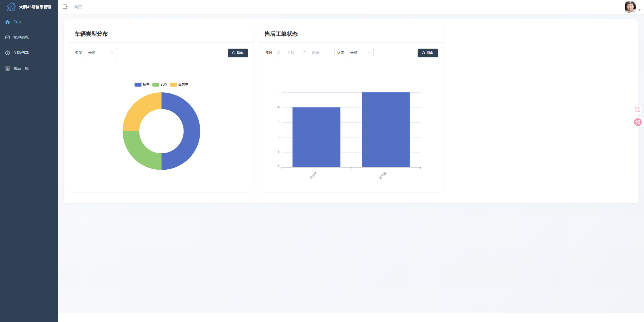
Task: Expand the caret next to avatar
Action: tap(639, 10)
